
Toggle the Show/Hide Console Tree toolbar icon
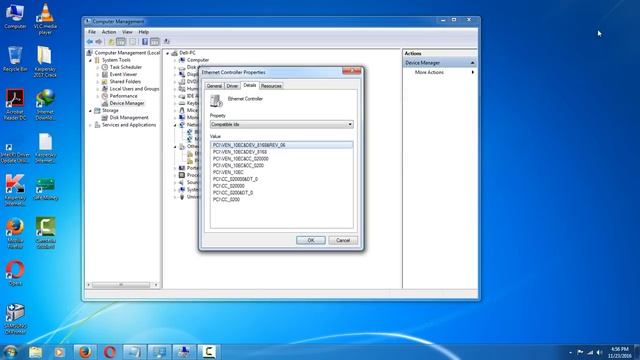121,42
